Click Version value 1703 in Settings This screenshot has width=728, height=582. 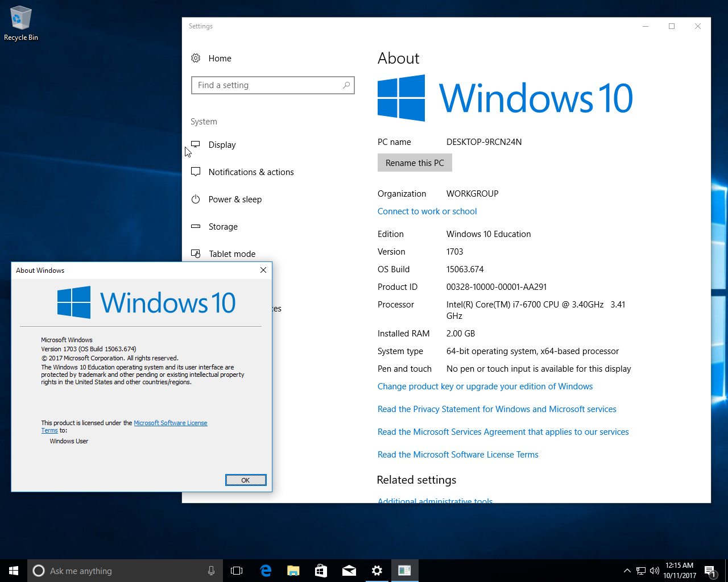coord(455,252)
